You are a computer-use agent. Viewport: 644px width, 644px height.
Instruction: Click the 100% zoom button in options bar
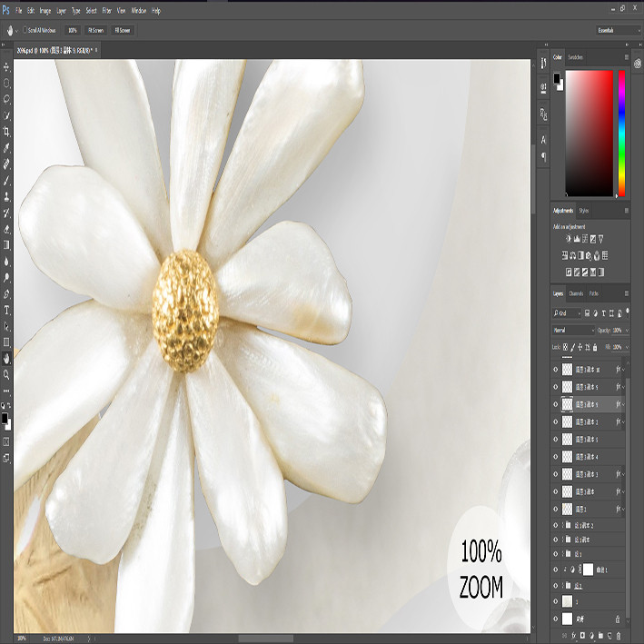tap(73, 30)
